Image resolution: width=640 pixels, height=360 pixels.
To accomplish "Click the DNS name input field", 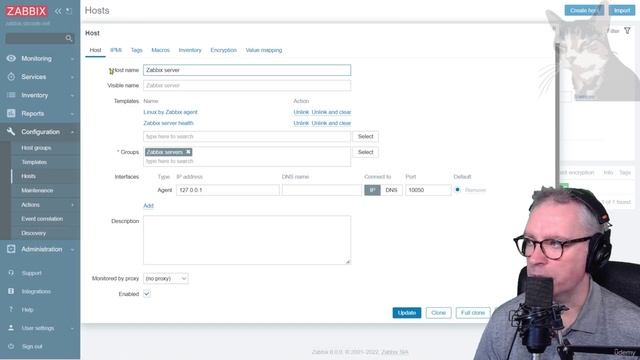I will [322, 190].
